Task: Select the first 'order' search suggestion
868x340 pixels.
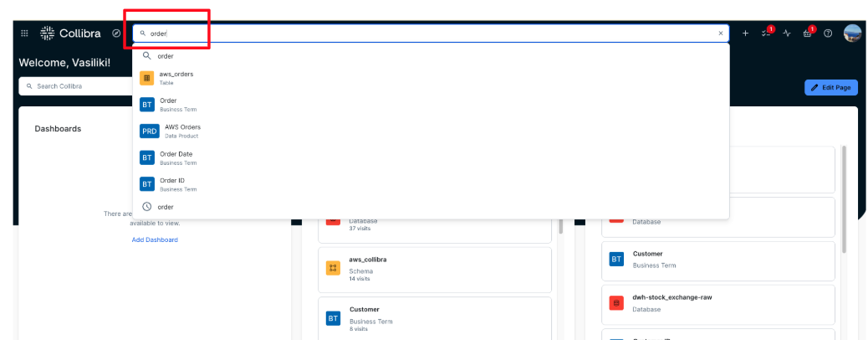Action: tap(431, 56)
